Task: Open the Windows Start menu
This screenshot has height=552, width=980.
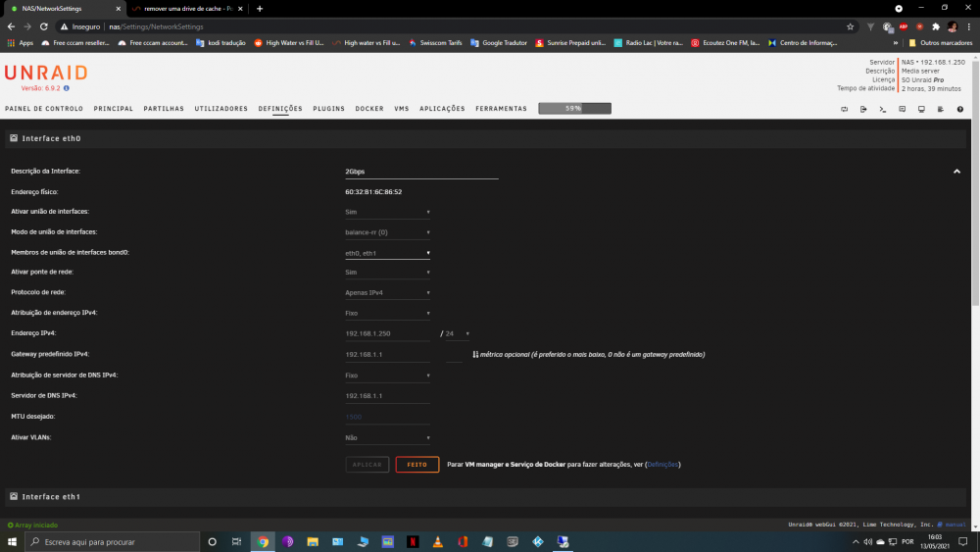Action: click(12, 541)
